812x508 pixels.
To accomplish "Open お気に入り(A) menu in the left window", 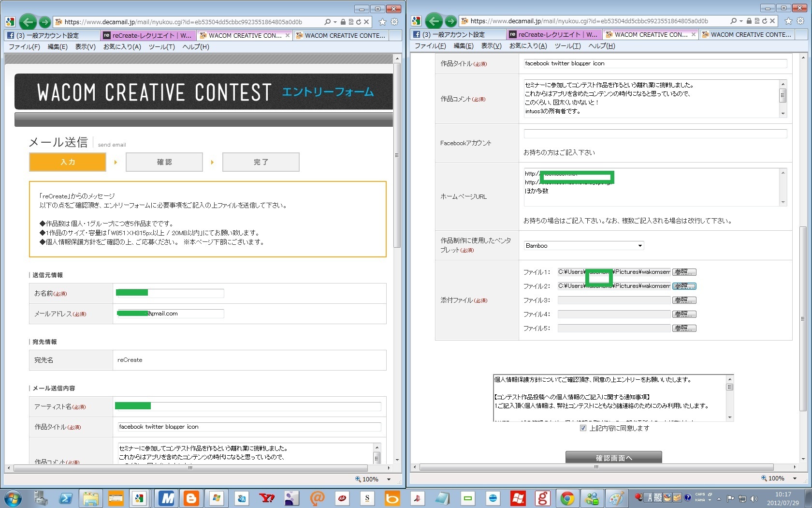I will [122, 47].
